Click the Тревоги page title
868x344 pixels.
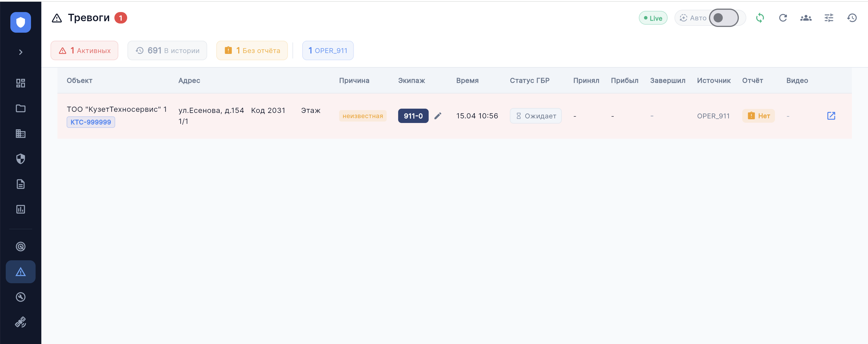(x=89, y=17)
